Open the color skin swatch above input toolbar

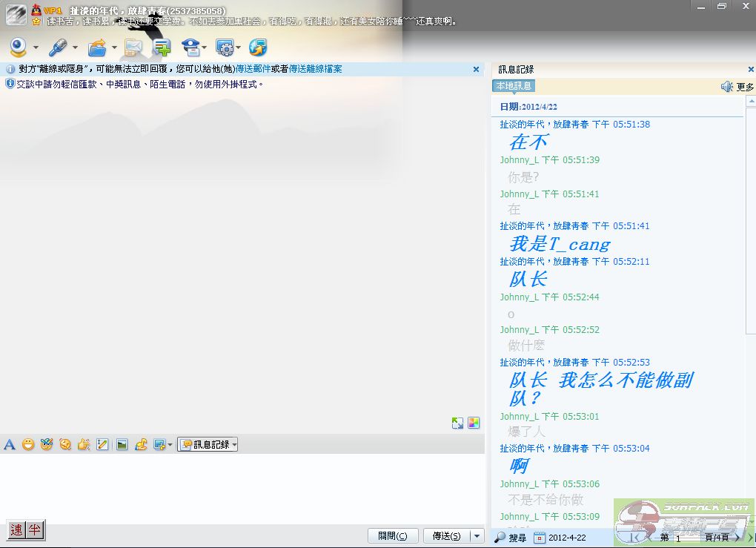click(474, 423)
